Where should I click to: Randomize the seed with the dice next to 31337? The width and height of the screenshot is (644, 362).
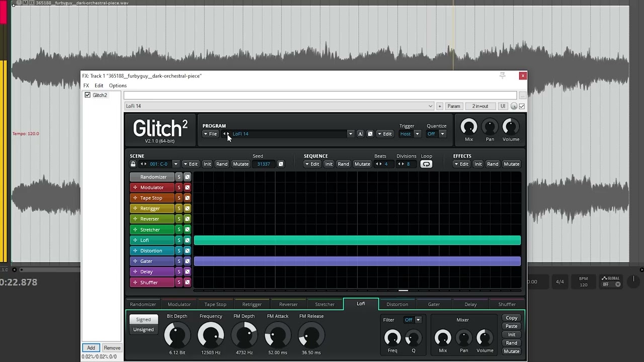pos(281,164)
